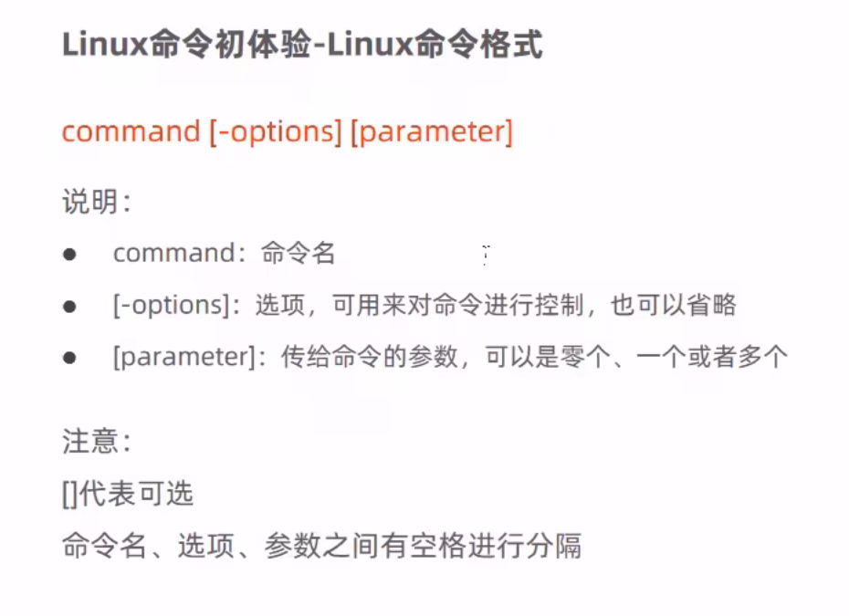Click the bullet dot before "command: 命令名"
The width and height of the screenshot is (849, 616).
[69, 254]
